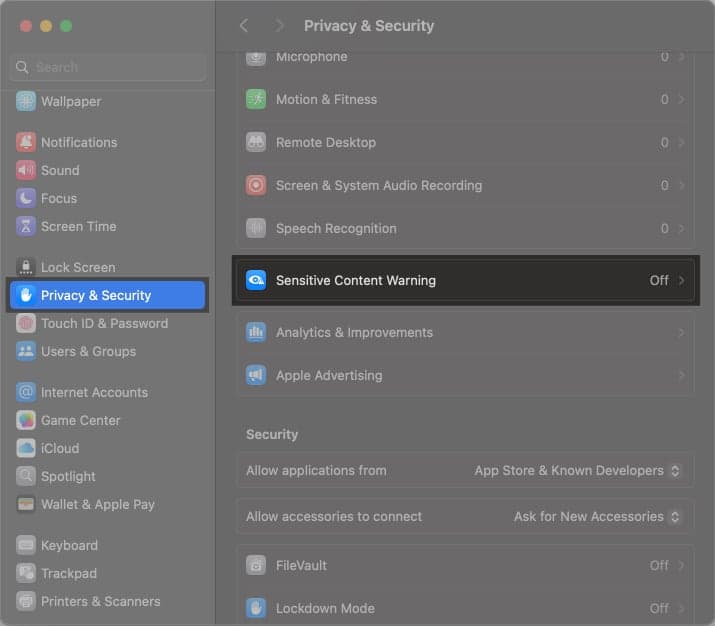Open Internet Accounts at-sign icon

(x=26, y=392)
